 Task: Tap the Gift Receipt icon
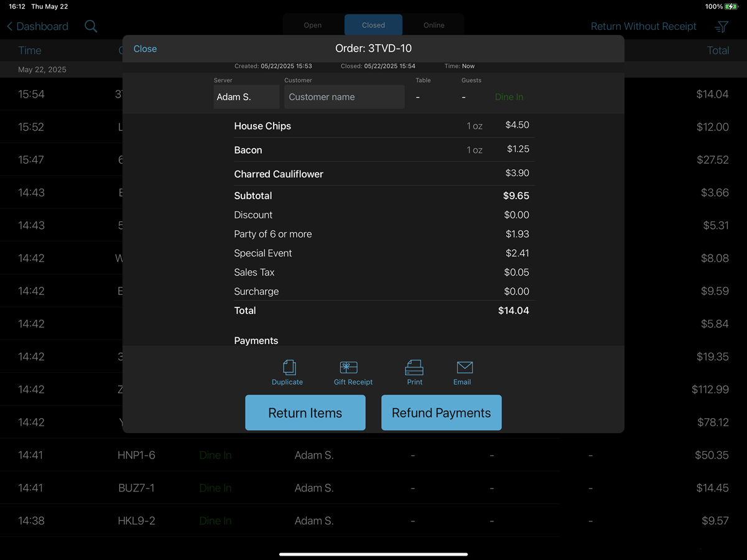coord(353,372)
